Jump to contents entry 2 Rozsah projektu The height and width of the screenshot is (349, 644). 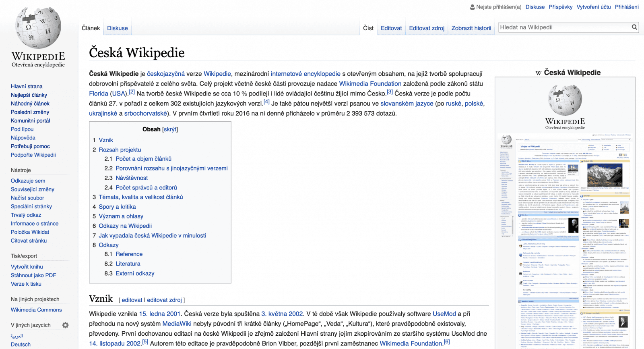coord(120,150)
